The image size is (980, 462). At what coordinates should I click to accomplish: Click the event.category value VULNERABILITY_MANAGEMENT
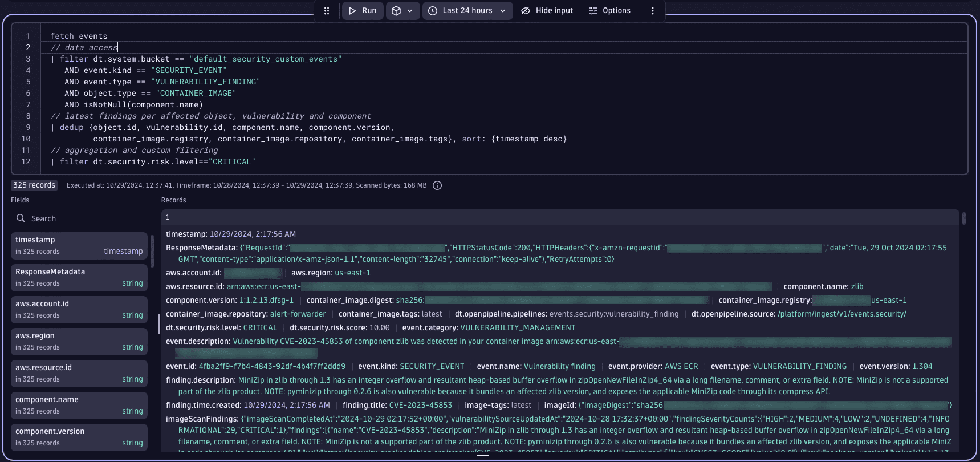pyautogui.click(x=518, y=328)
